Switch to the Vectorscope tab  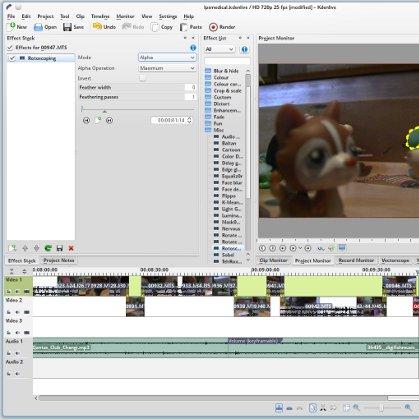click(x=395, y=260)
